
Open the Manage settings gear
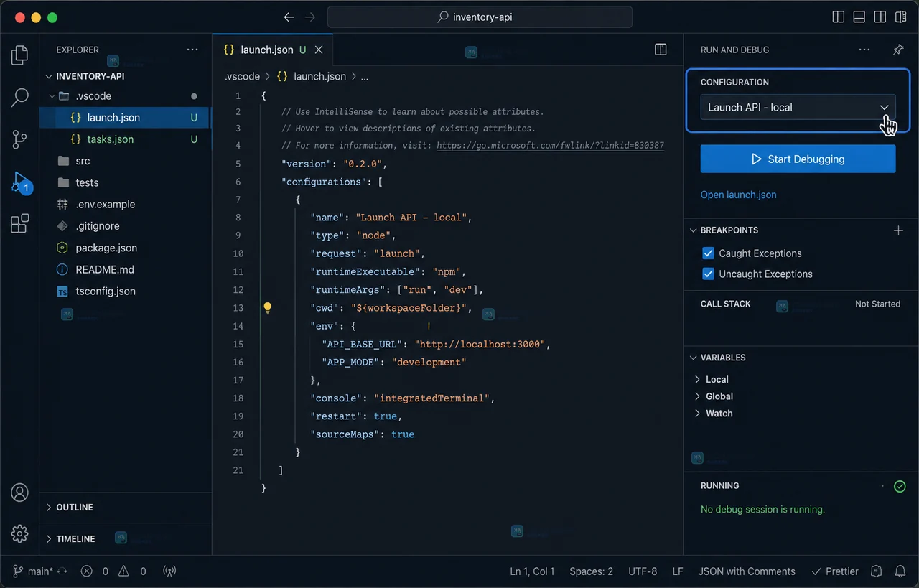point(20,533)
